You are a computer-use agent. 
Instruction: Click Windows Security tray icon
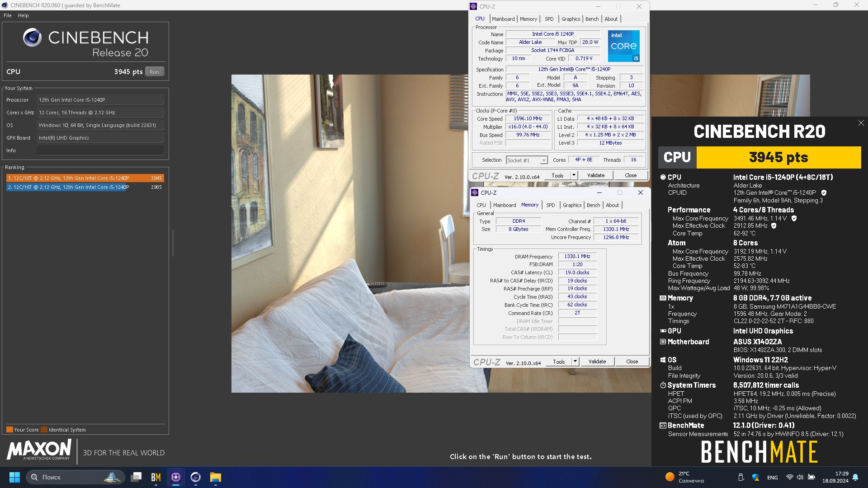coord(755,477)
